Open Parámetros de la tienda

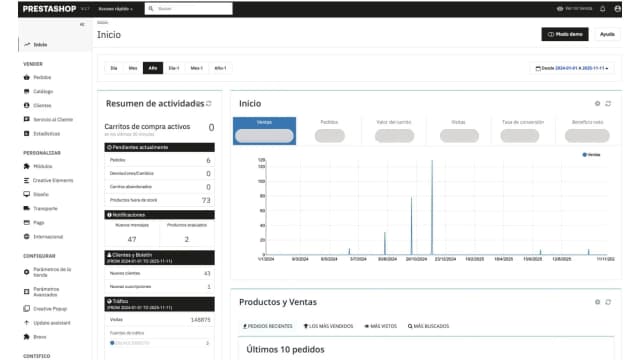(x=47, y=272)
